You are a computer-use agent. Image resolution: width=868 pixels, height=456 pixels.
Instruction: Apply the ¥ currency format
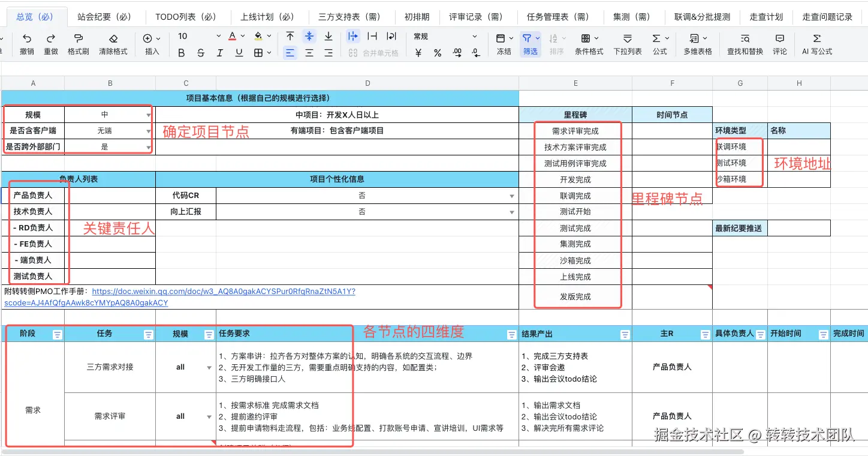[418, 53]
